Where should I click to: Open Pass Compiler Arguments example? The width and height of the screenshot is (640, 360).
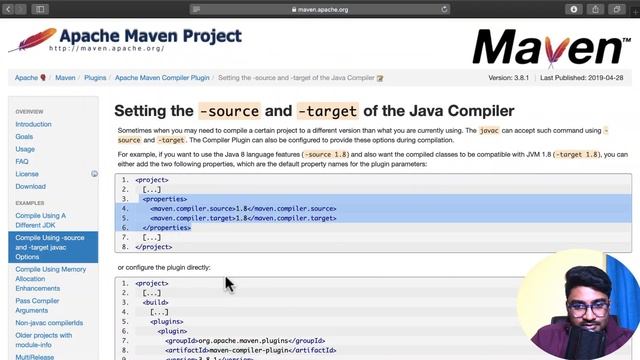[37, 306]
